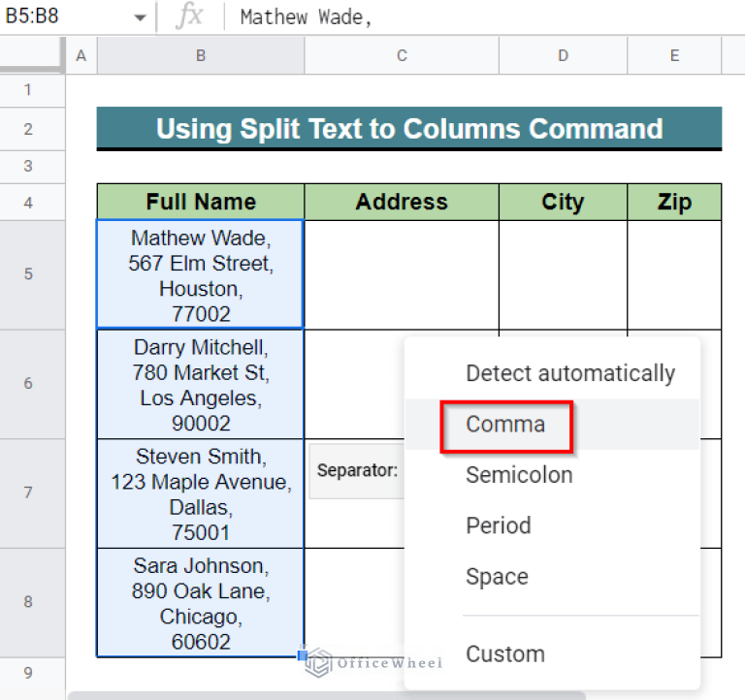Image resolution: width=745 pixels, height=700 pixels.
Task: Click the Mathew Wade cell
Action: click(201, 275)
